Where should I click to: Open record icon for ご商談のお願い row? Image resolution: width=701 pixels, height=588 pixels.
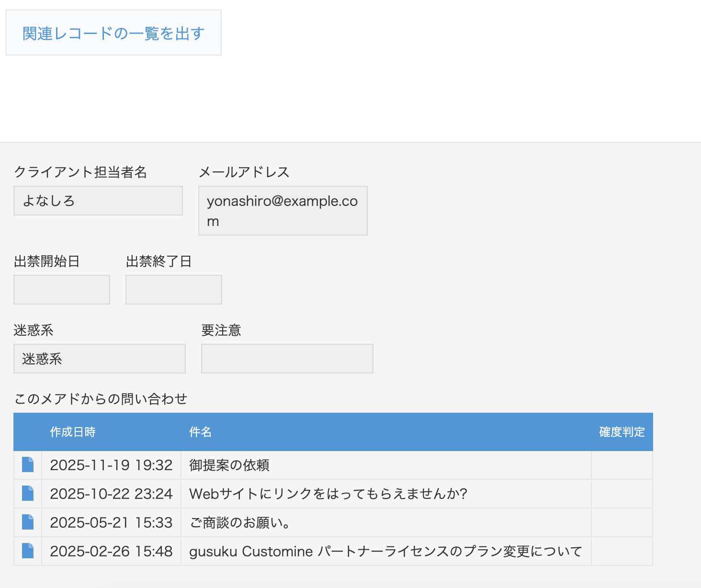pos(28,522)
